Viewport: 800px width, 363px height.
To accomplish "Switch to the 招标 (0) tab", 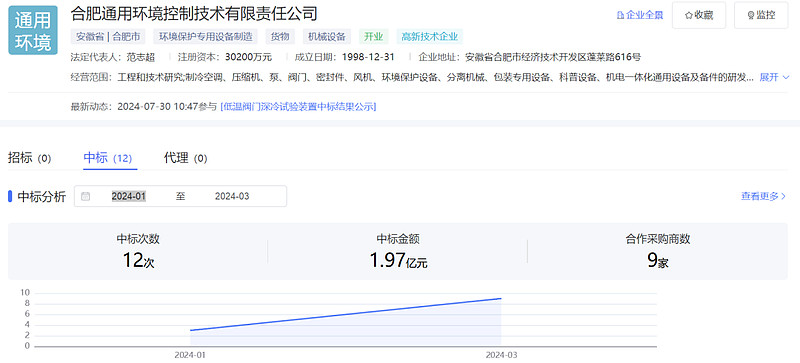I will click(30, 158).
